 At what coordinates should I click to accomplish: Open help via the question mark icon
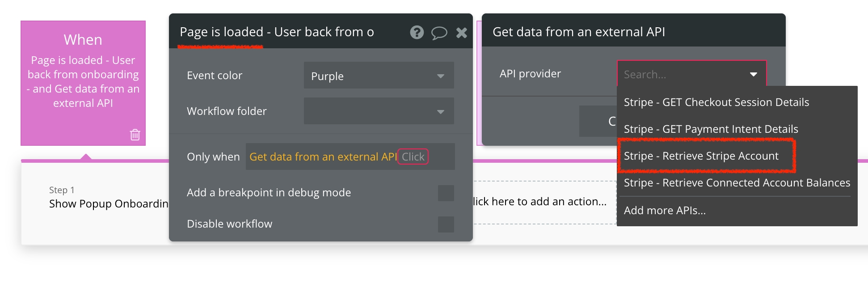[417, 32]
